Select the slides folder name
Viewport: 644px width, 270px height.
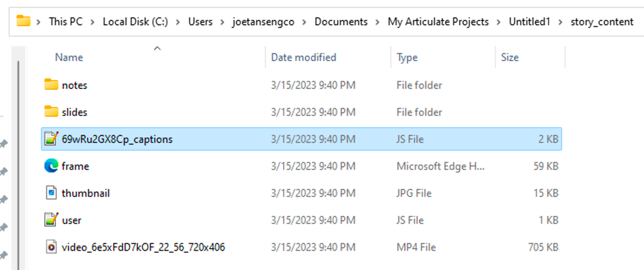pyautogui.click(x=75, y=112)
